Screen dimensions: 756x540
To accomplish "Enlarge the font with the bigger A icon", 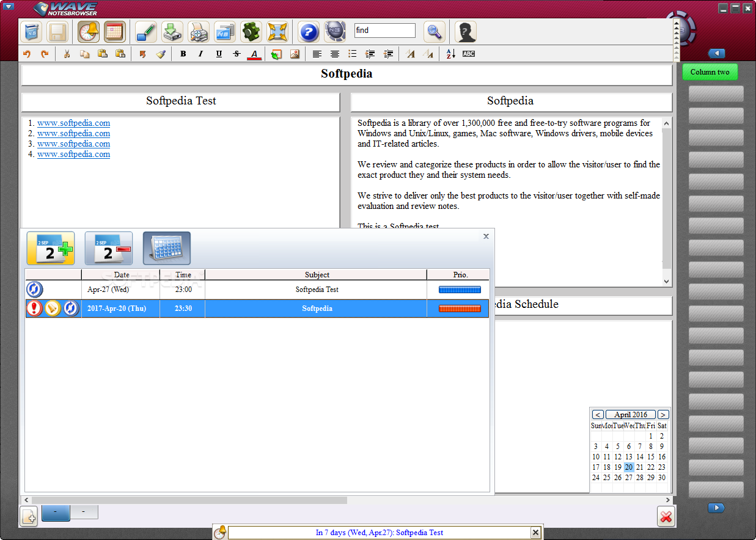I will coord(411,54).
